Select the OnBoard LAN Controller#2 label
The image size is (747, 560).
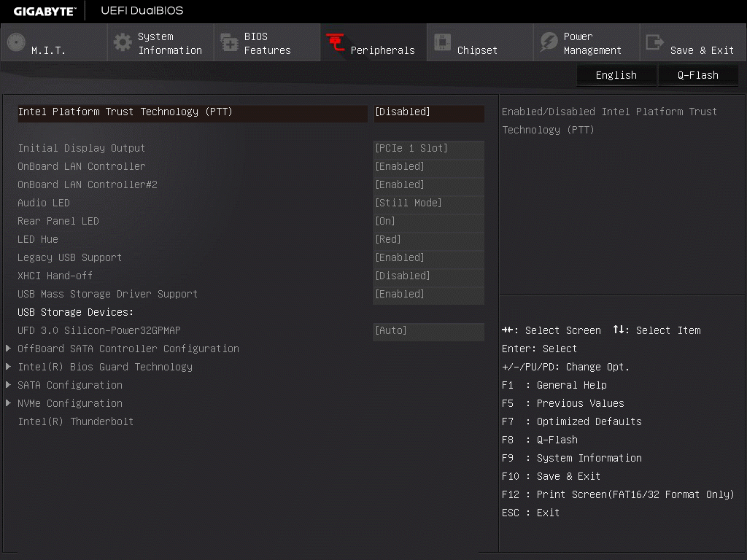click(x=88, y=184)
